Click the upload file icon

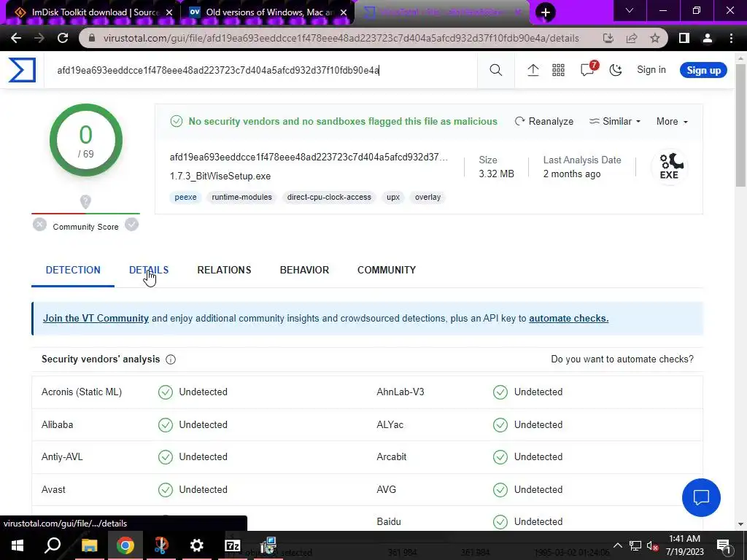(533, 70)
